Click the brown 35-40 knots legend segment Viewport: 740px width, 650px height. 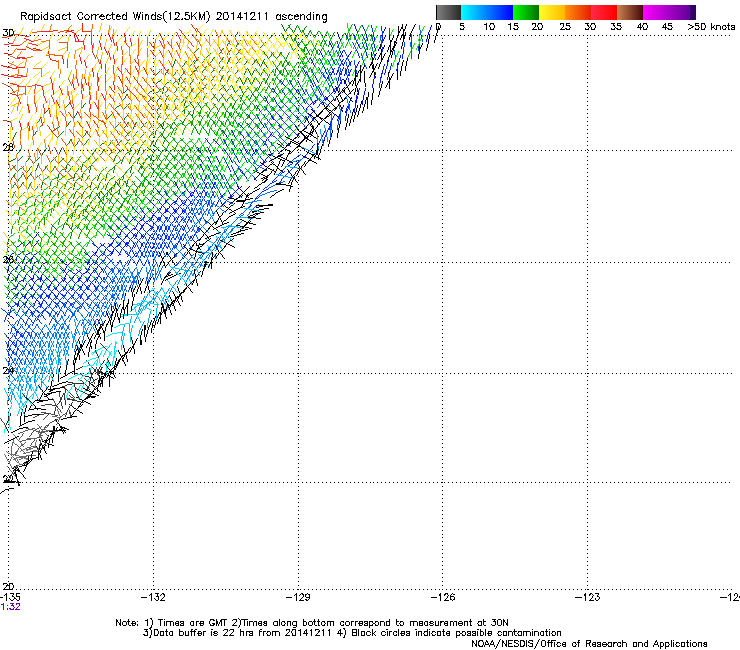point(630,12)
